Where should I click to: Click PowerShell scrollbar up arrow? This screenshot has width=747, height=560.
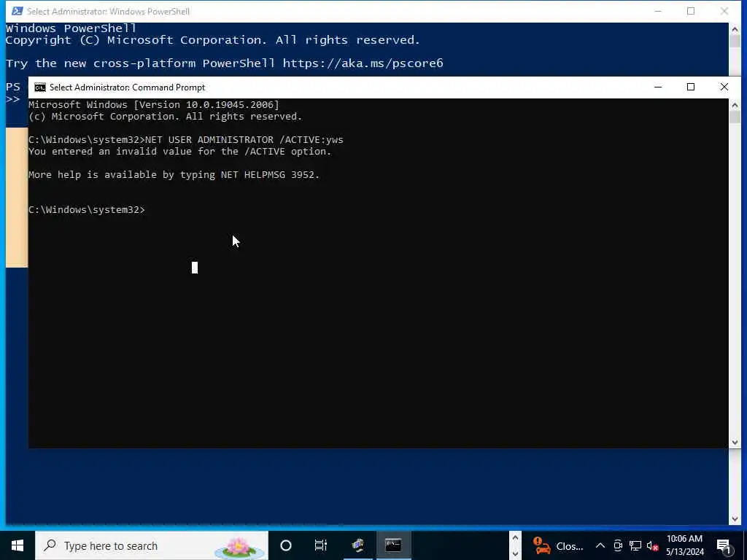point(735,28)
